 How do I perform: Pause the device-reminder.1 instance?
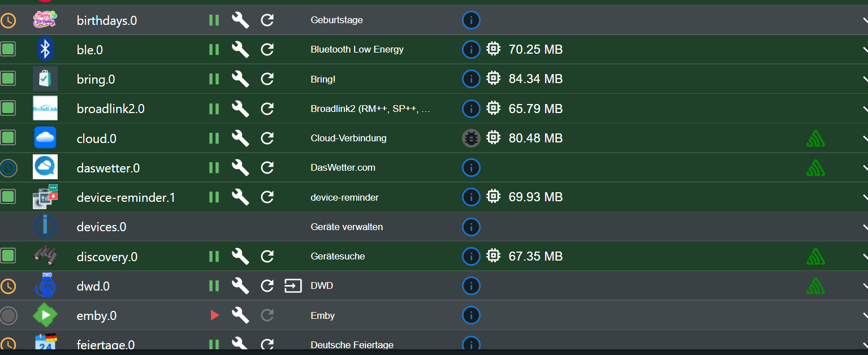point(214,197)
